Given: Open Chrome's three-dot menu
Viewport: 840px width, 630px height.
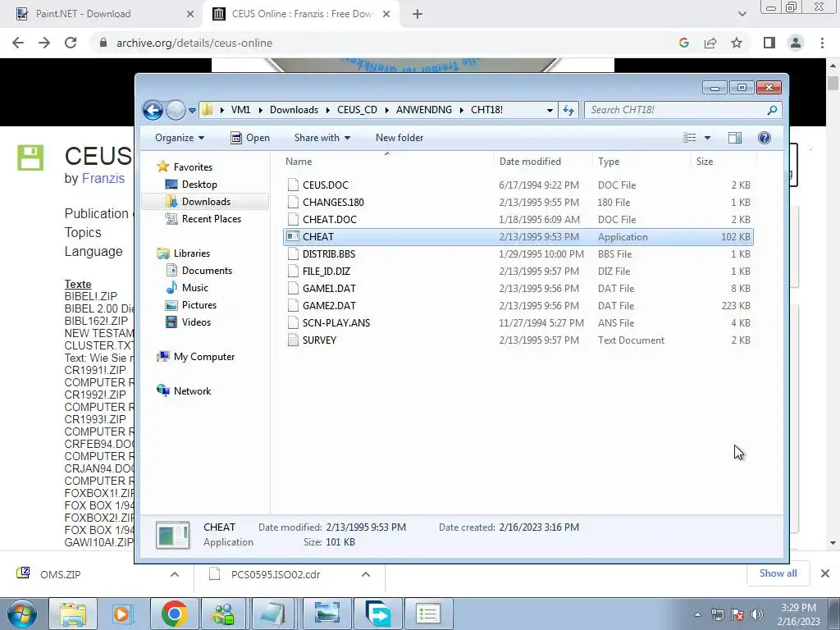Looking at the screenshot, I should [822, 43].
